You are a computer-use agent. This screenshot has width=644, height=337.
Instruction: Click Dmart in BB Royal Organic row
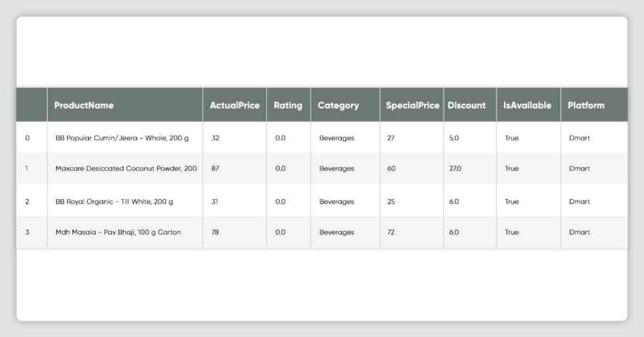pyautogui.click(x=579, y=202)
